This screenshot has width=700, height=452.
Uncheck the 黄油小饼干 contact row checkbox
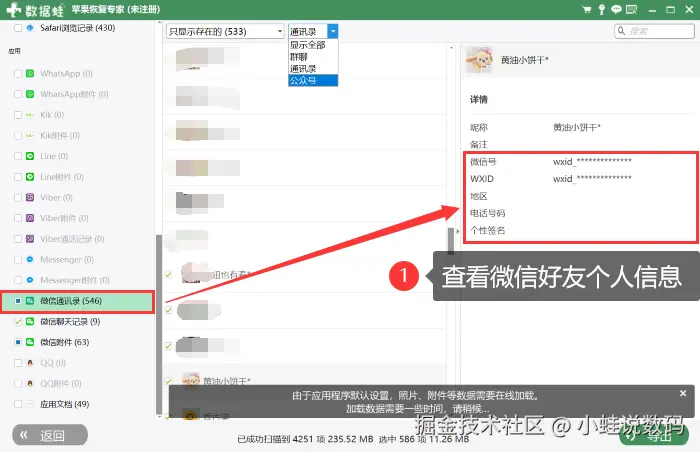point(168,381)
